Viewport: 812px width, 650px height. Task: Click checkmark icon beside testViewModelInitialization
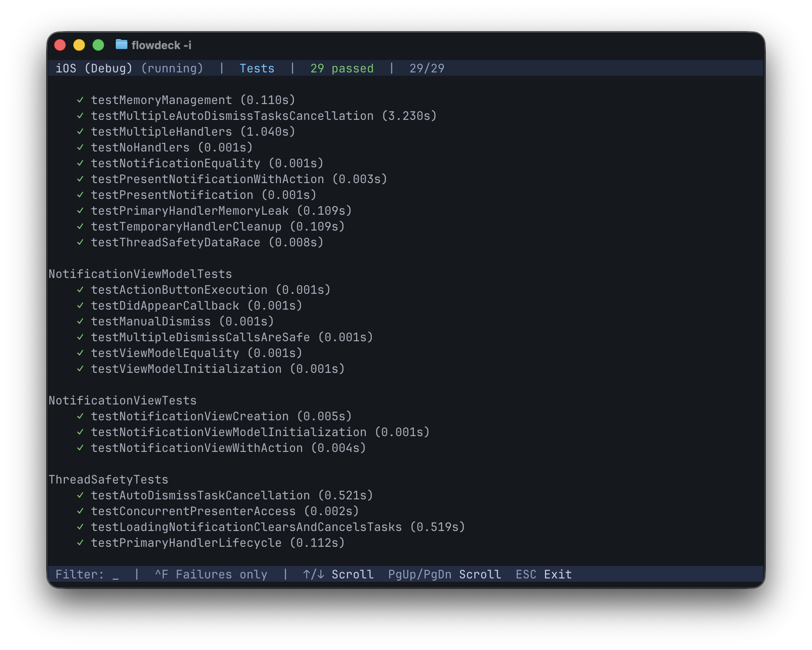pyautogui.click(x=80, y=369)
